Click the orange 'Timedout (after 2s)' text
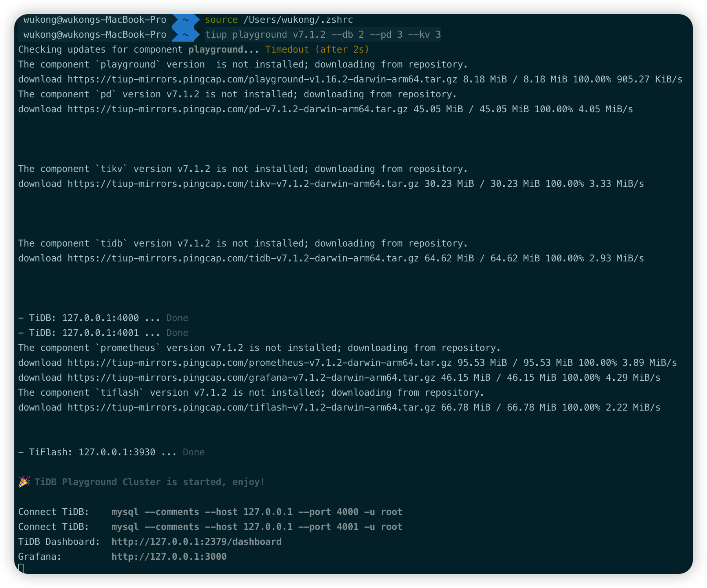The width and height of the screenshot is (707, 588). 317,49
